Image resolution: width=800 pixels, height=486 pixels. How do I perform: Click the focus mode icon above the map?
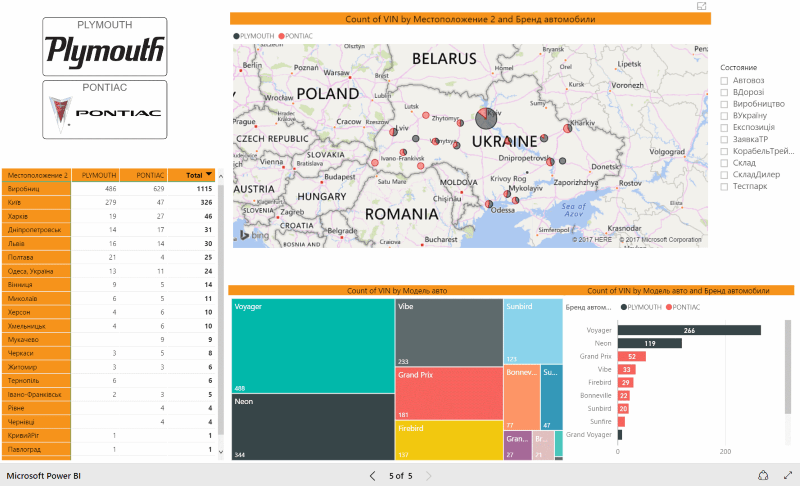tap(702, 6)
